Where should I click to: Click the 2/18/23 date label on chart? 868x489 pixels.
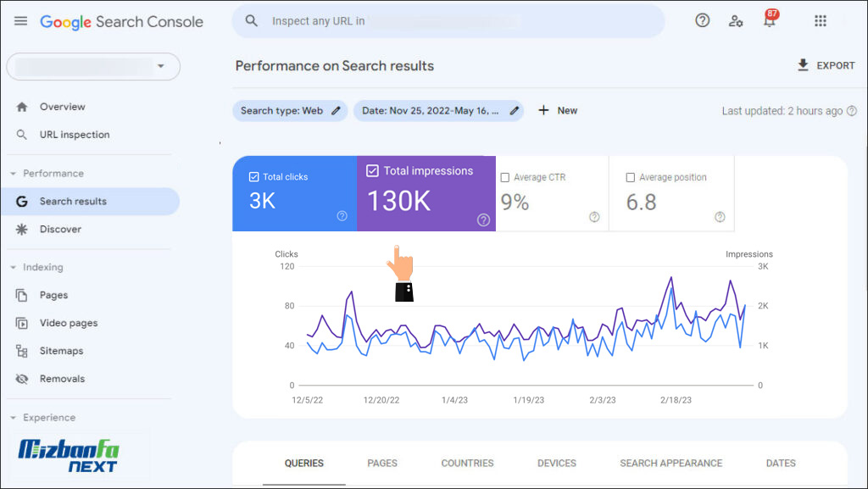coord(676,400)
